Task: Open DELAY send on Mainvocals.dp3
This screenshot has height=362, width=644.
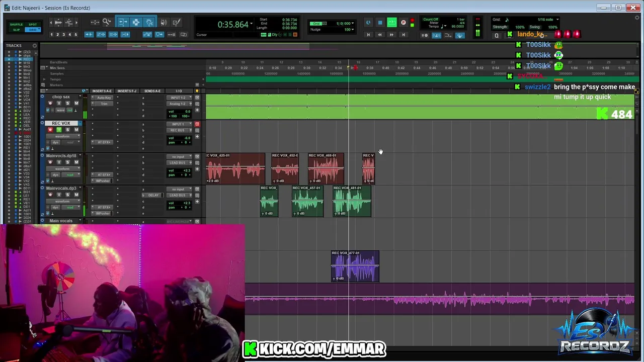Action: [x=153, y=195]
